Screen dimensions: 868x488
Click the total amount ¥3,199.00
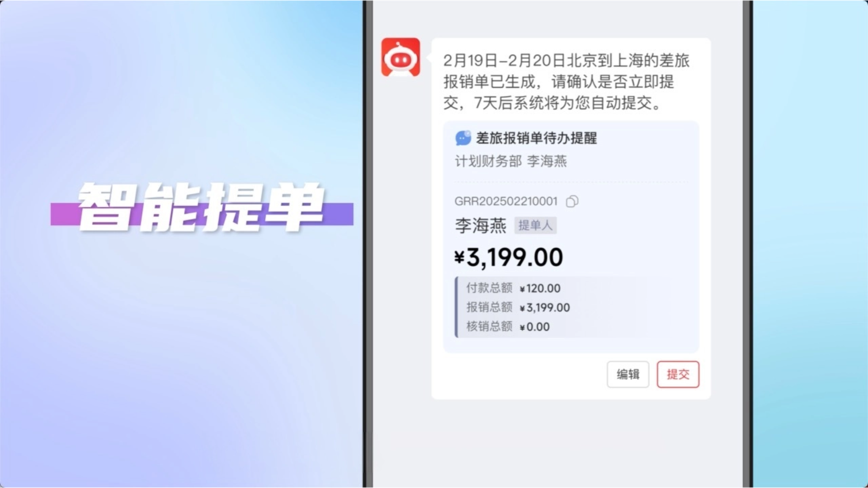pyautogui.click(x=509, y=257)
